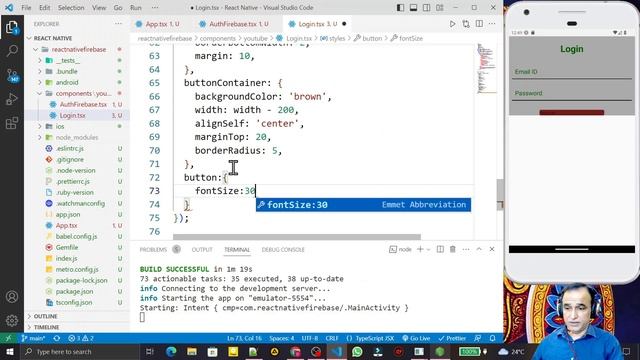Image resolution: width=640 pixels, height=360 pixels.
Task: Synchronize changes icon in status bar
Action: (57, 338)
